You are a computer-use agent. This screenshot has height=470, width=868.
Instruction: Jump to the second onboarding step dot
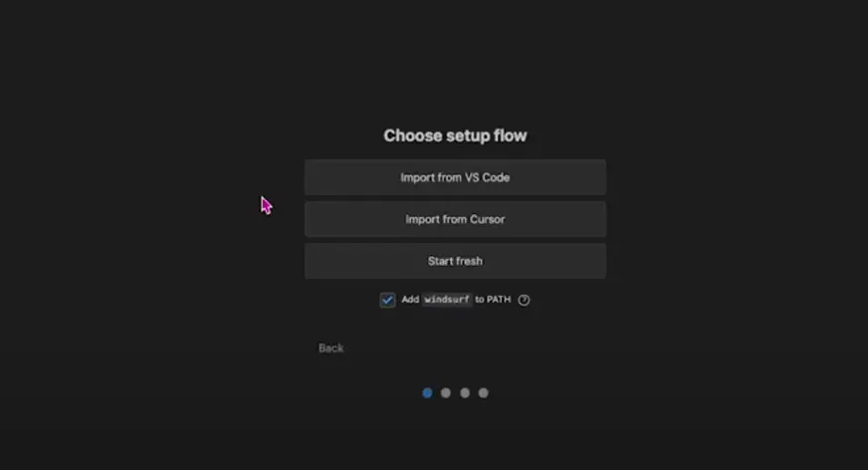click(x=446, y=393)
